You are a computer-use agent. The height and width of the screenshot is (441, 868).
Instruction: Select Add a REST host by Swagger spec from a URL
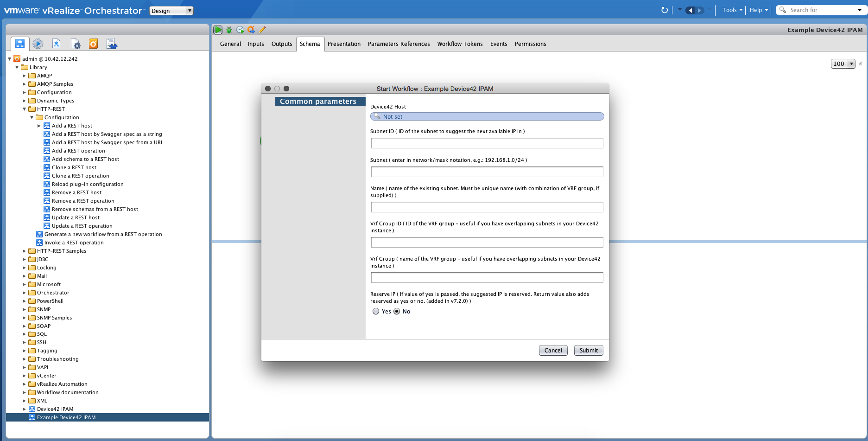click(x=108, y=142)
